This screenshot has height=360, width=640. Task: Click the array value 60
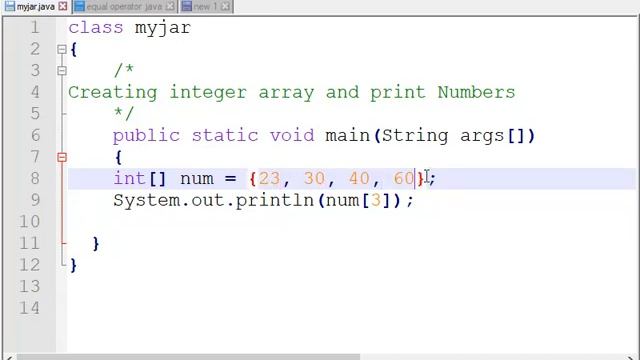pyautogui.click(x=404, y=179)
